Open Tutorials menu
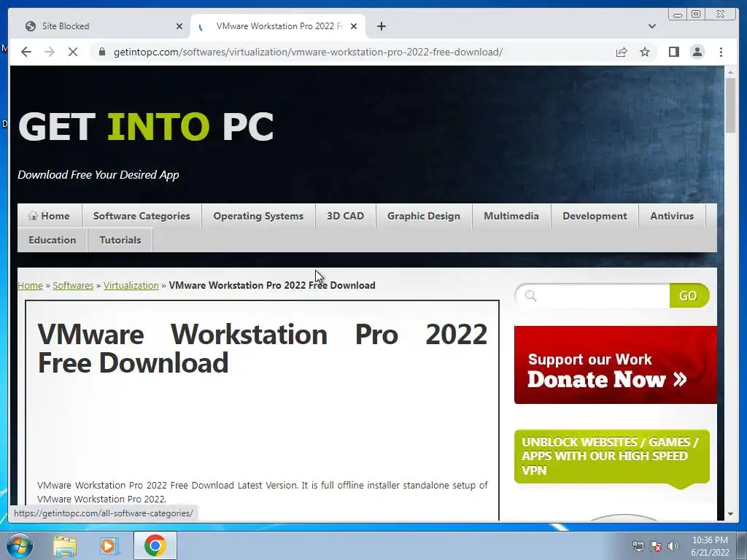Screen dimensions: 747x560 click(120, 240)
